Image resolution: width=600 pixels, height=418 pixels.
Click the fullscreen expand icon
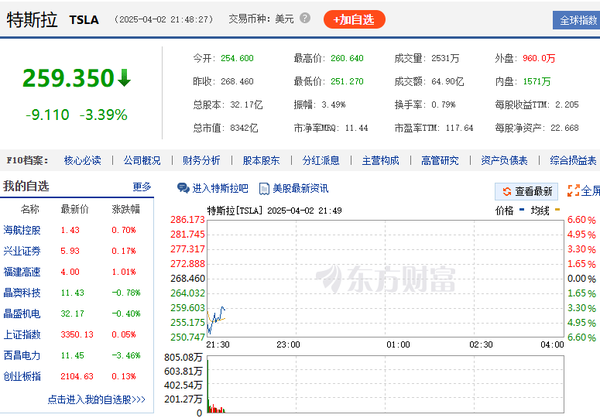[x=573, y=191]
